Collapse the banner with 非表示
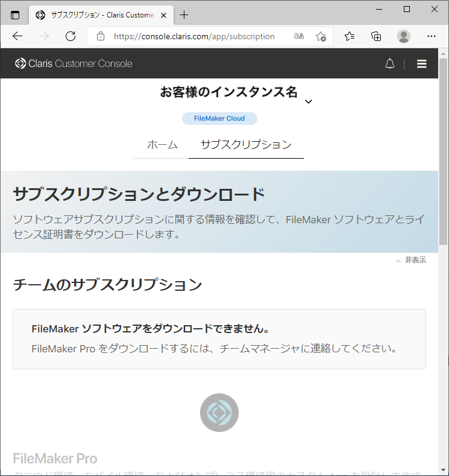Screen dimensions: 449x476 pos(411,260)
